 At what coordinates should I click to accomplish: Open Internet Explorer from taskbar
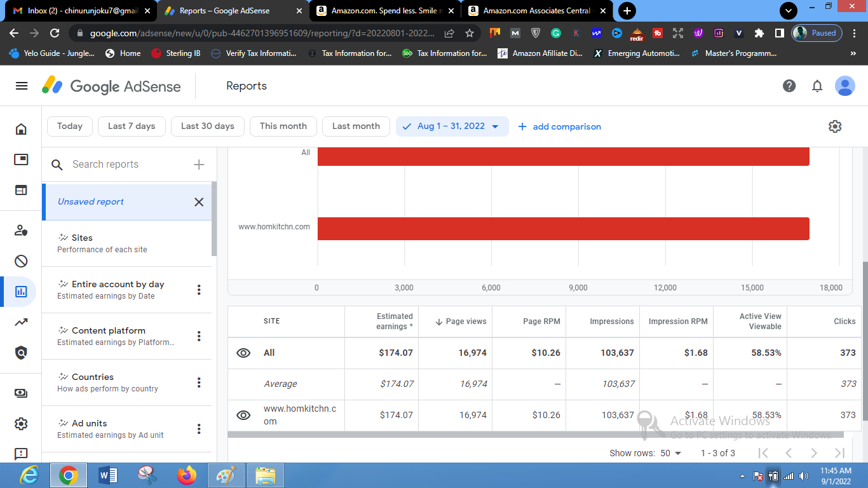[29, 475]
